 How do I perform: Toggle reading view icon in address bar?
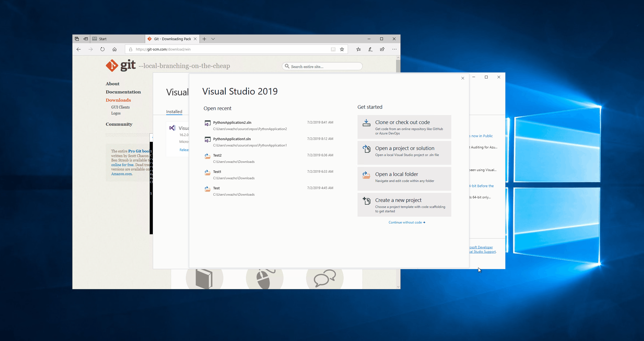[333, 49]
